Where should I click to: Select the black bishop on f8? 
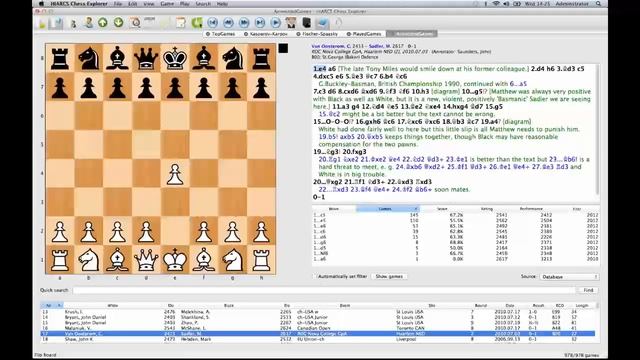tap(204, 58)
